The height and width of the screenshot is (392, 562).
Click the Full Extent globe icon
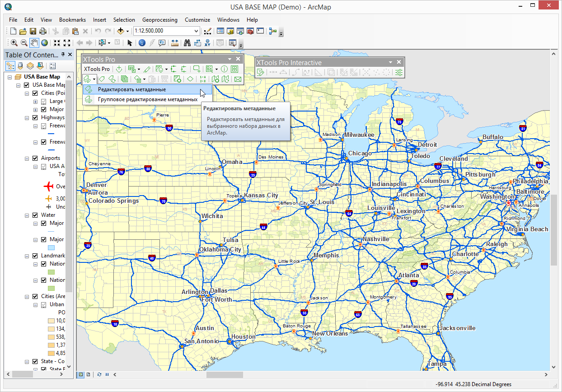45,43
